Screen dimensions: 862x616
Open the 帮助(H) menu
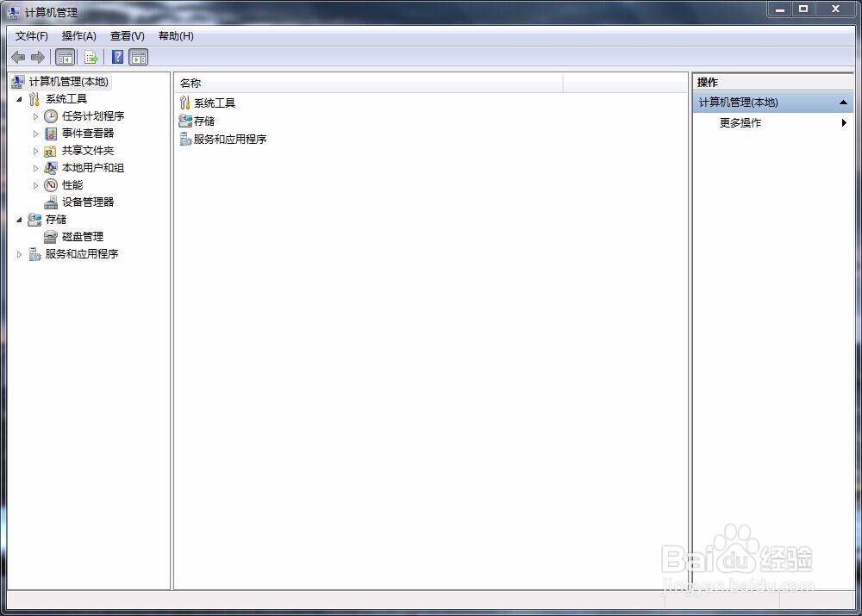(x=176, y=35)
